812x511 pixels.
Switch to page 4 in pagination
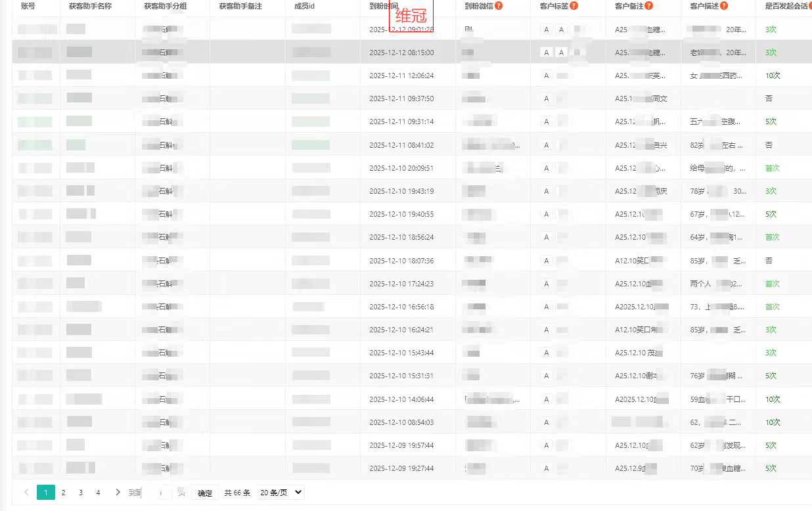pos(98,493)
